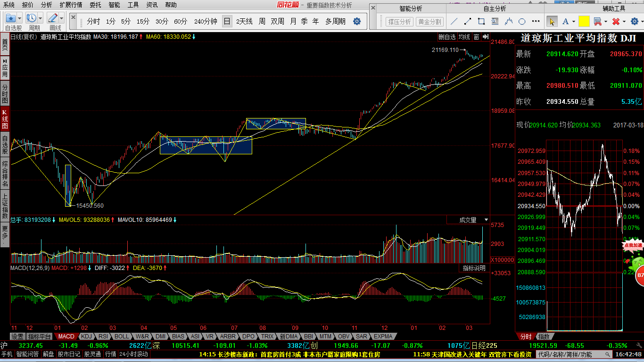Expand the text tool dropdown arrow

[x=574, y=21]
